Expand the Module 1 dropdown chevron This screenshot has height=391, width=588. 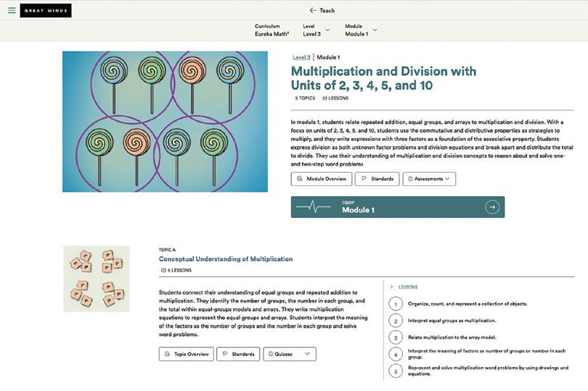(375, 30)
